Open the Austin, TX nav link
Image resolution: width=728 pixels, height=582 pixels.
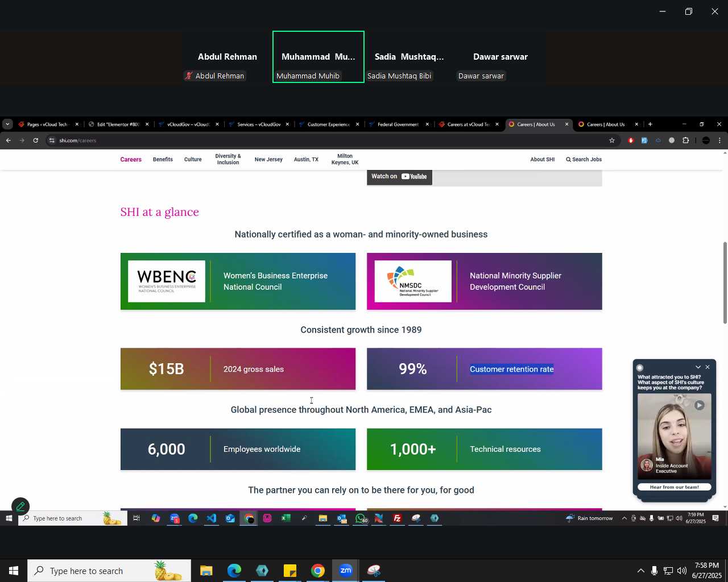[x=306, y=160]
